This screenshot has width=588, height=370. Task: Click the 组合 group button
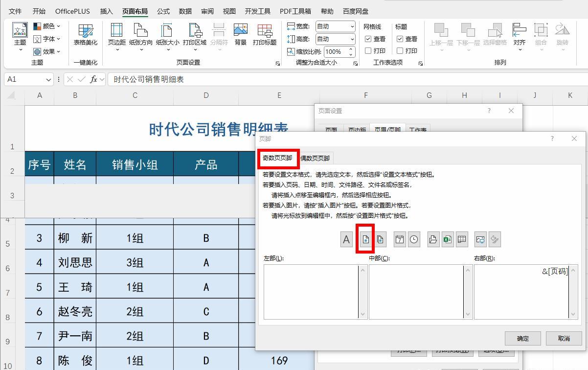coord(541,37)
